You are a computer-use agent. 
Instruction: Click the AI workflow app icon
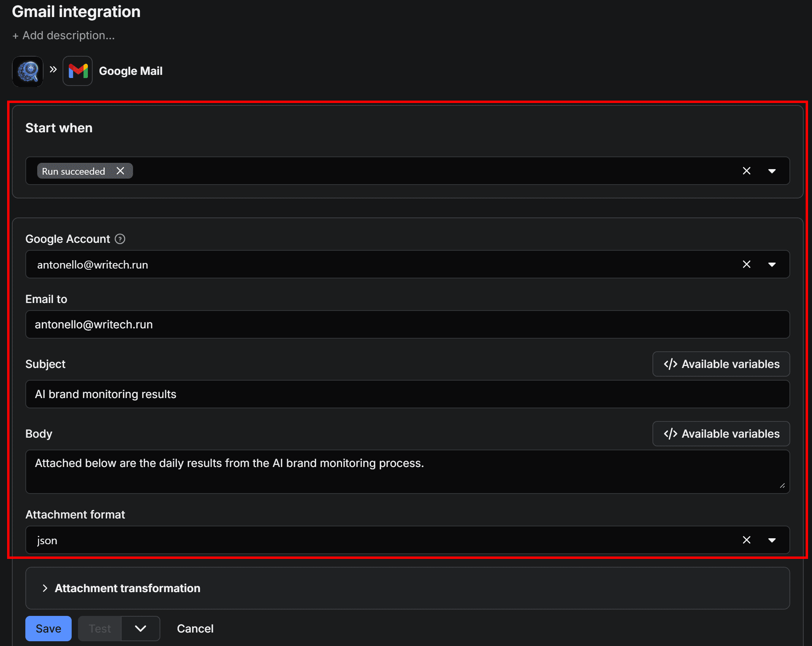click(27, 71)
